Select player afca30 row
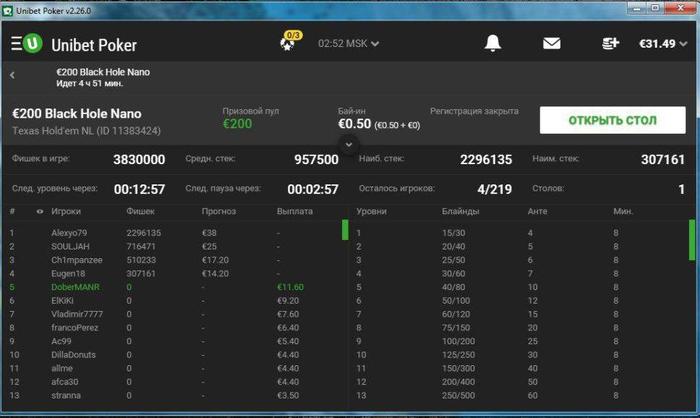Screen dimensions: 700x418 174,382
